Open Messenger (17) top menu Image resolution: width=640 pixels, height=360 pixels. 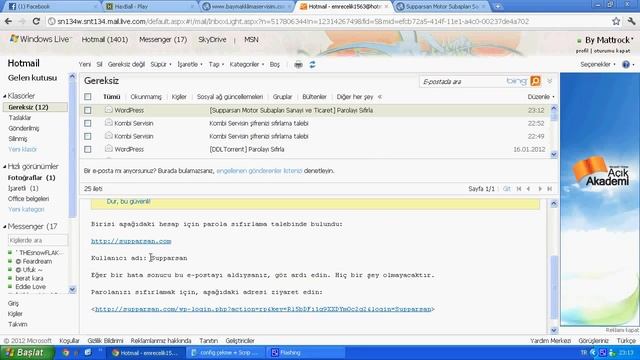[x=163, y=39]
